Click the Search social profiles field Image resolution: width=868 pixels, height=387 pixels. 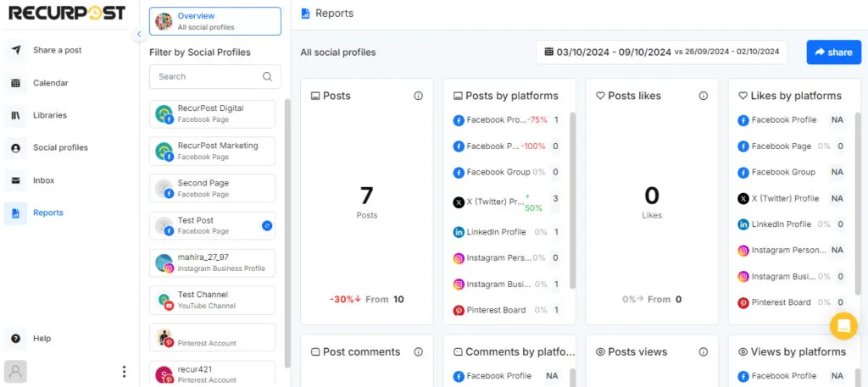tap(214, 77)
